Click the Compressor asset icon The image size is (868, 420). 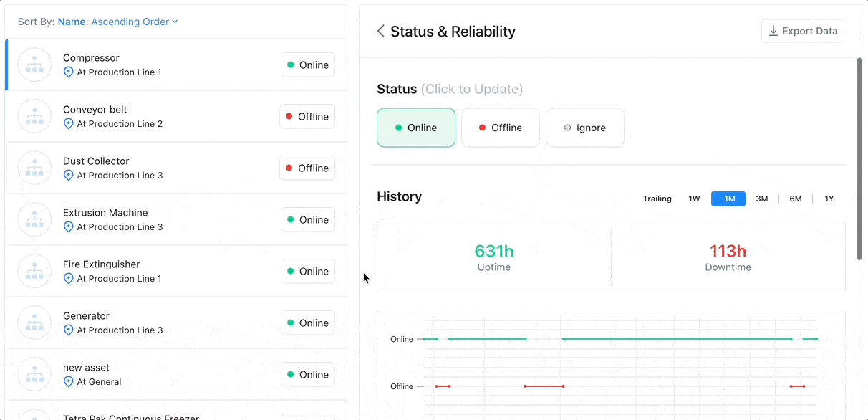pos(34,65)
